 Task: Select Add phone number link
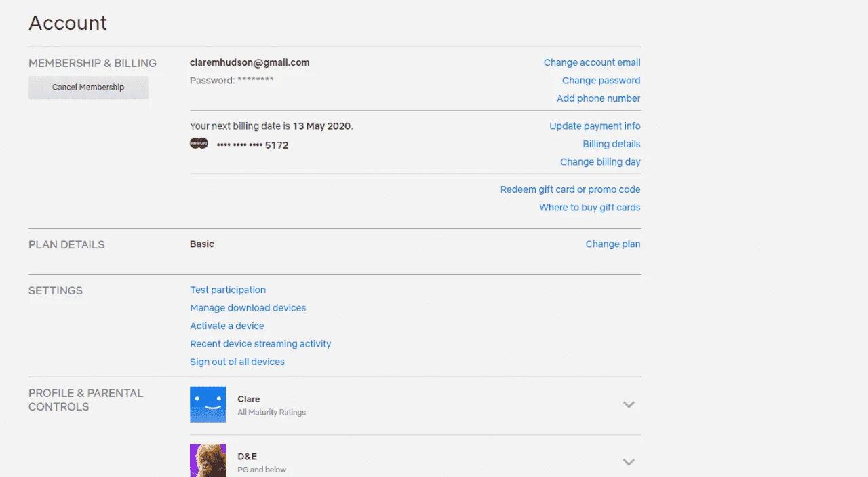point(598,98)
